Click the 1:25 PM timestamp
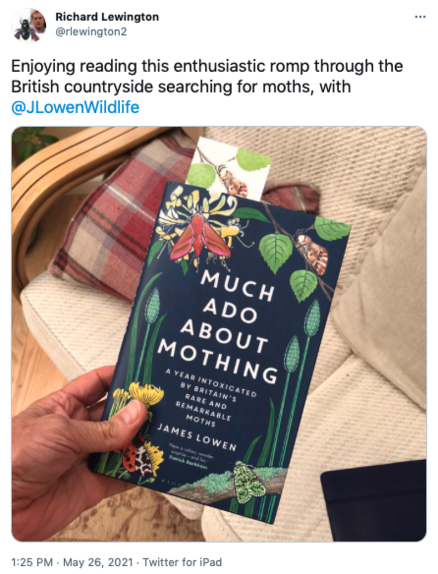 coord(32,562)
